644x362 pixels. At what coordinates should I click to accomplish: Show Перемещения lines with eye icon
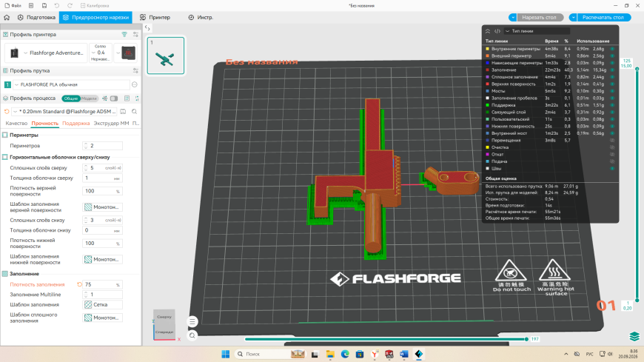[x=612, y=140]
